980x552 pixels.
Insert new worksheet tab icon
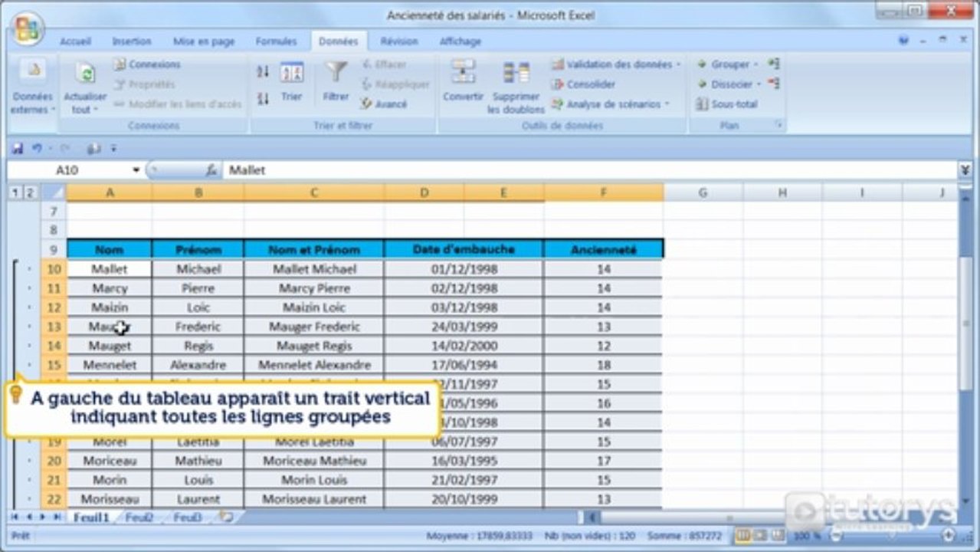[226, 517]
